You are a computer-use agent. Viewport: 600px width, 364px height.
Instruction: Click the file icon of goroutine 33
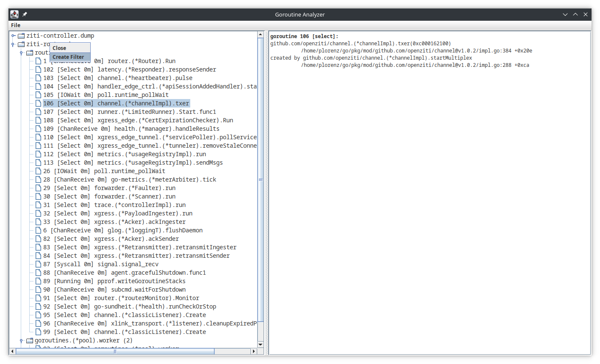tap(38, 222)
